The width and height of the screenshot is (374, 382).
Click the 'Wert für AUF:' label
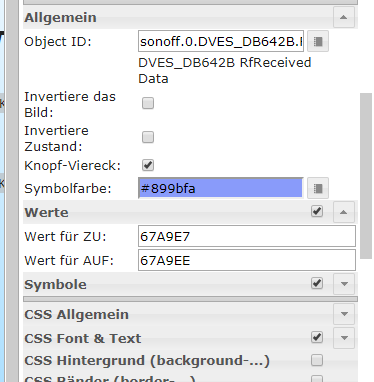pyautogui.click(x=69, y=261)
